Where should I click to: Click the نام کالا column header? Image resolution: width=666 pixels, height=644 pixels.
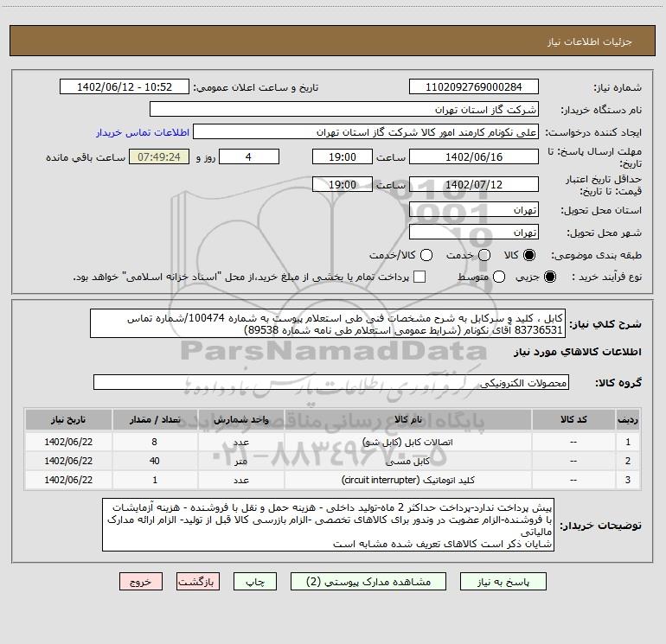point(407,420)
